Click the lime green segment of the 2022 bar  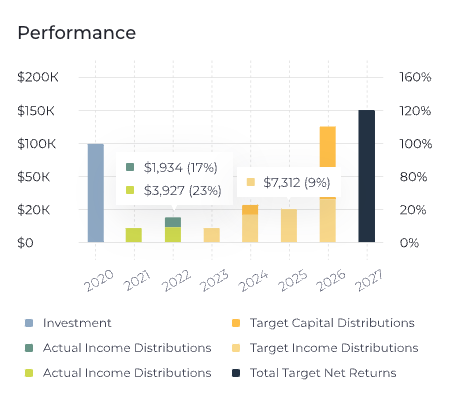tap(173, 235)
